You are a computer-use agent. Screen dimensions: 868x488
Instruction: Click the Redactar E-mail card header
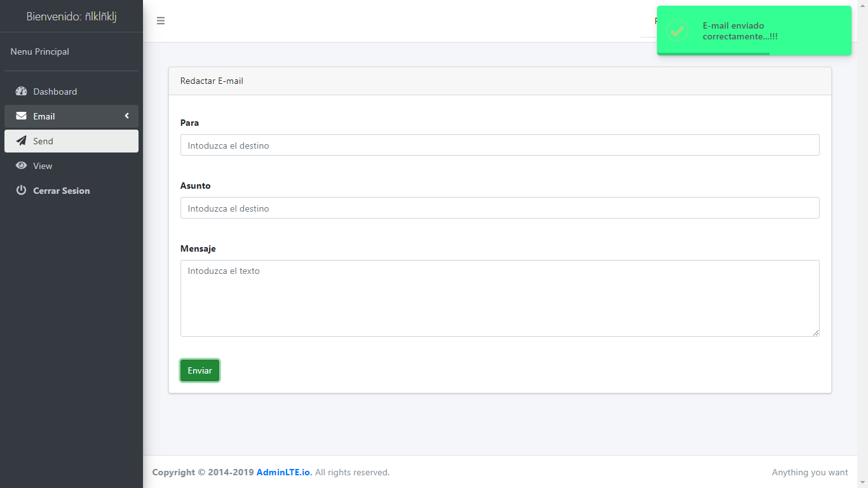pos(499,81)
